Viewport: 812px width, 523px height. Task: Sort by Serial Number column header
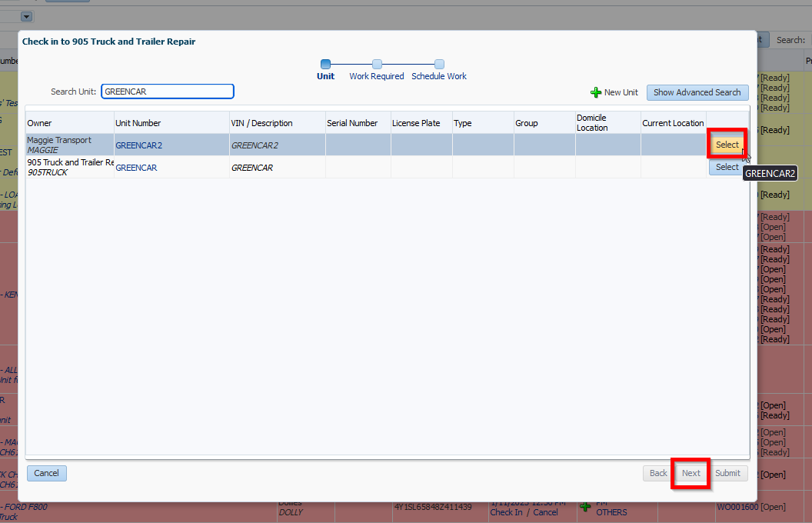coord(358,123)
